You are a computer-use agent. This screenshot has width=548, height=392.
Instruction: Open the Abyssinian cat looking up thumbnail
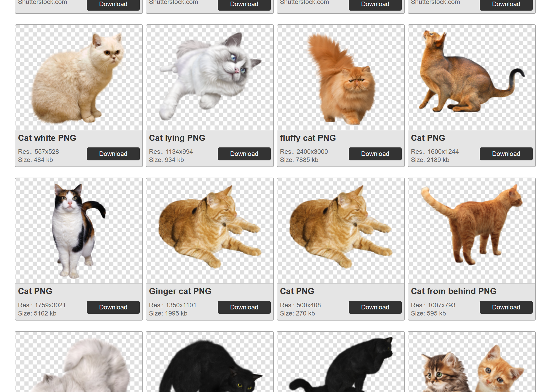472,77
